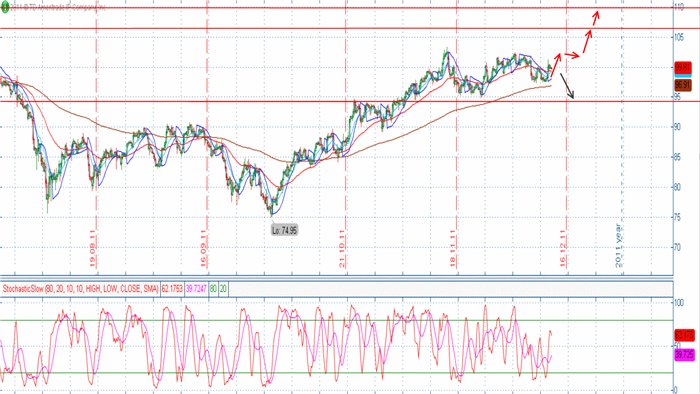The width and height of the screenshot is (700, 394).
Task: Click the red 62.175 stochastic value tag
Action: click(684, 335)
